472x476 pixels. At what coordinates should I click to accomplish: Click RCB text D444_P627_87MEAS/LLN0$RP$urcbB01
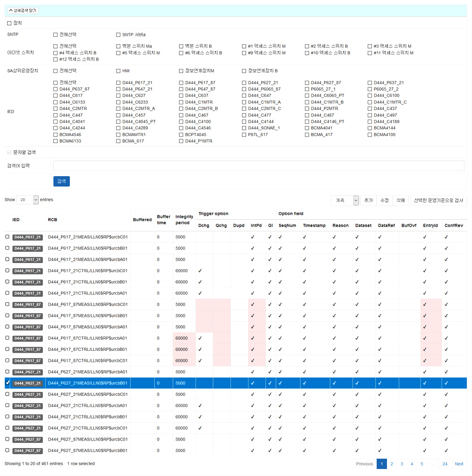tap(87, 450)
